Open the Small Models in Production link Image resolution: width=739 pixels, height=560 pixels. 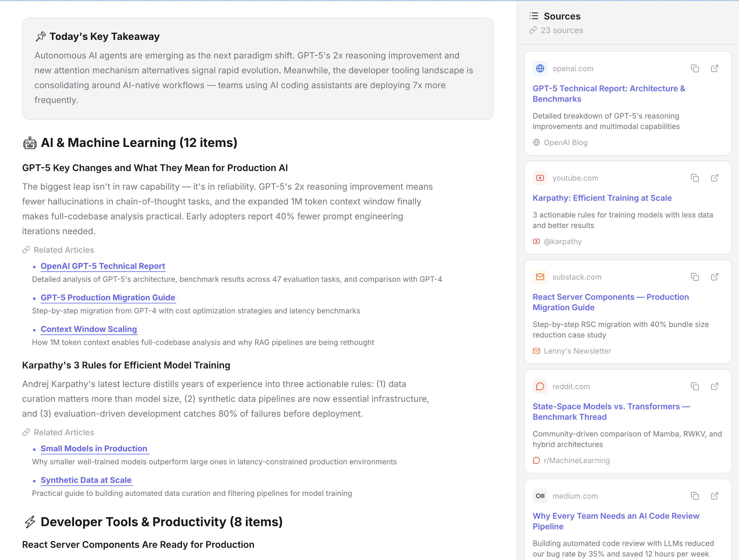(x=94, y=449)
